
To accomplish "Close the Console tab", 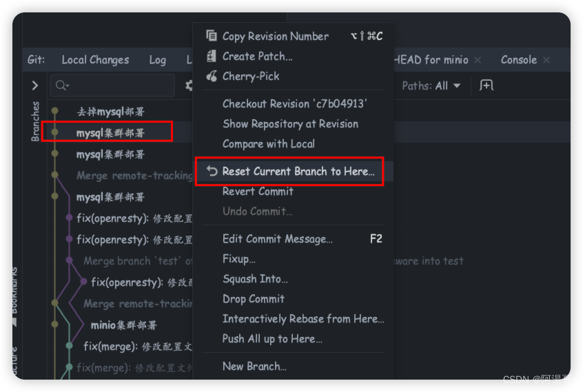I will click(x=546, y=60).
